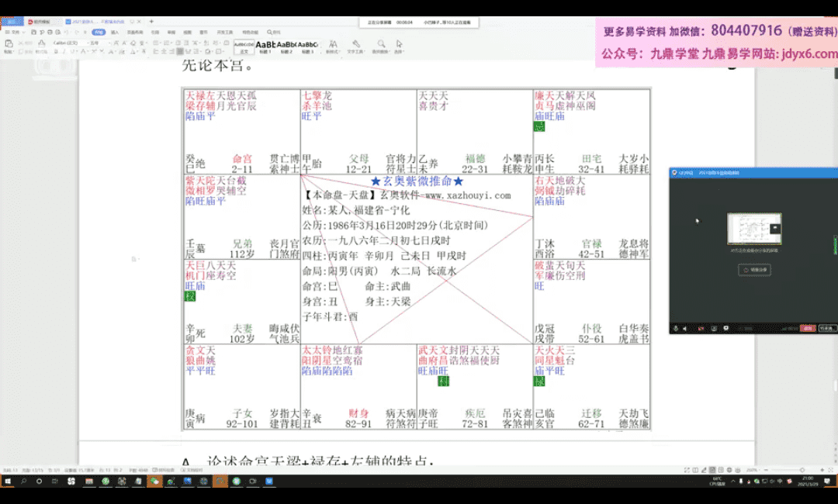Image resolution: width=838 pixels, height=504 pixels.
Task: Switch to the 页面布局 (Page Layout) tab
Action: pyautogui.click(x=135, y=33)
